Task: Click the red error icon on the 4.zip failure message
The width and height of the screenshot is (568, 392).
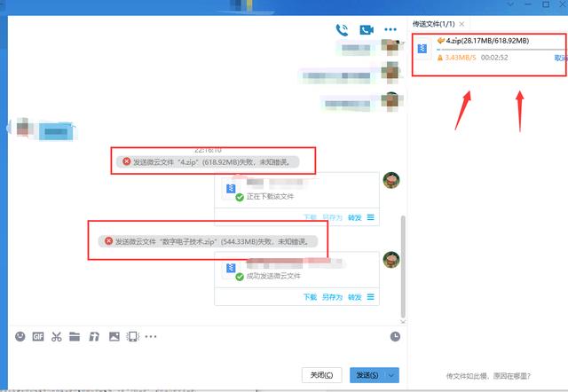Action: click(126, 161)
